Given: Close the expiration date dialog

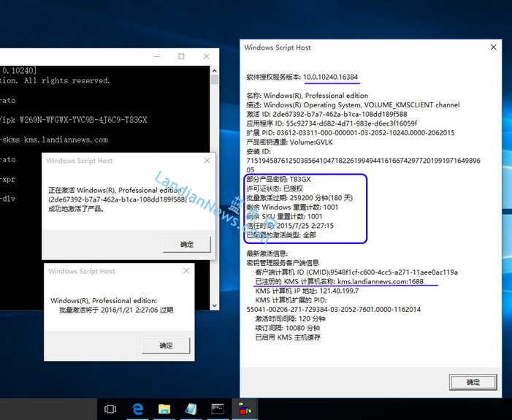Looking at the screenshot, I should click(186, 271).
